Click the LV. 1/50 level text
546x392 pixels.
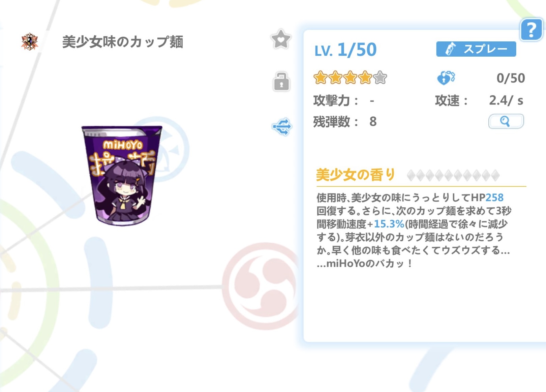[x=345, y=50]
